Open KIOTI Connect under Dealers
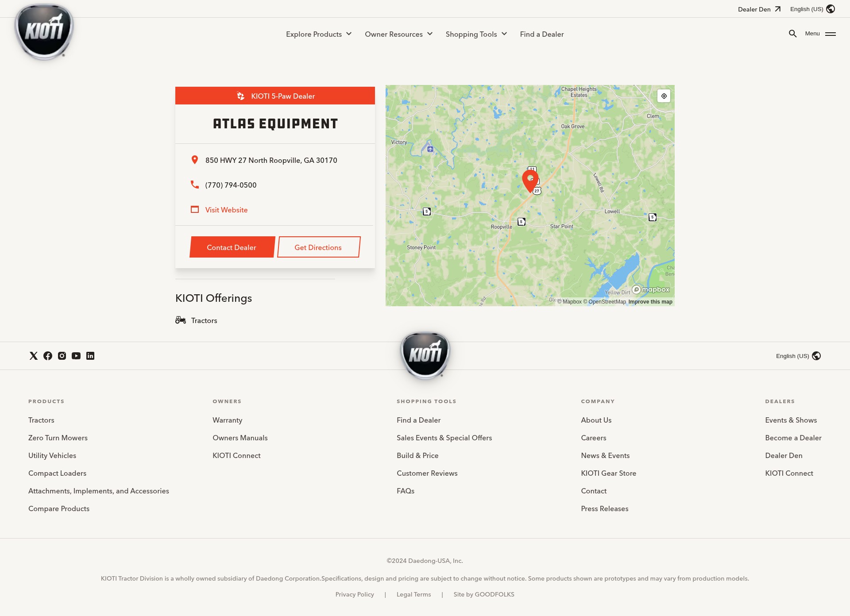Image resolution: width=850 pixels, height=616 pixels. point(789,473)
